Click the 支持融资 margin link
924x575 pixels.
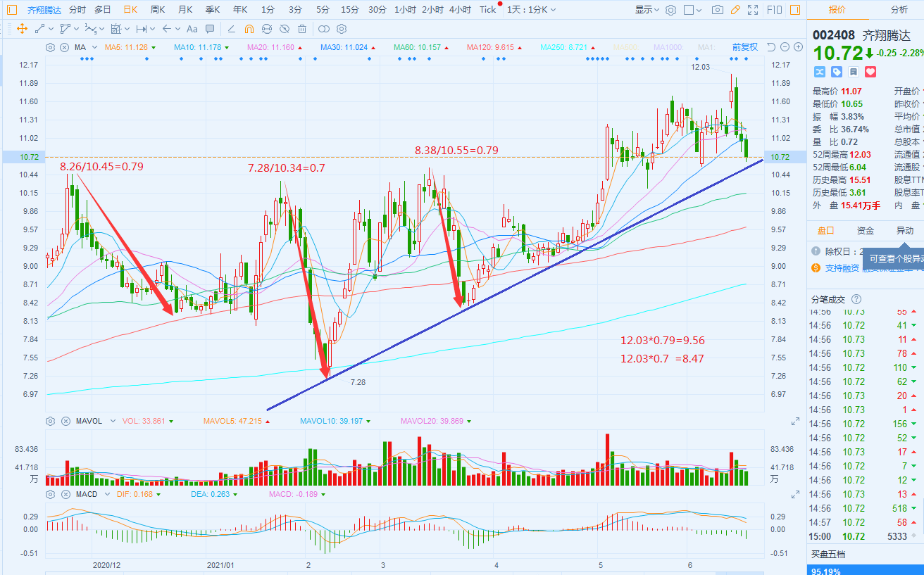point(842,268)
